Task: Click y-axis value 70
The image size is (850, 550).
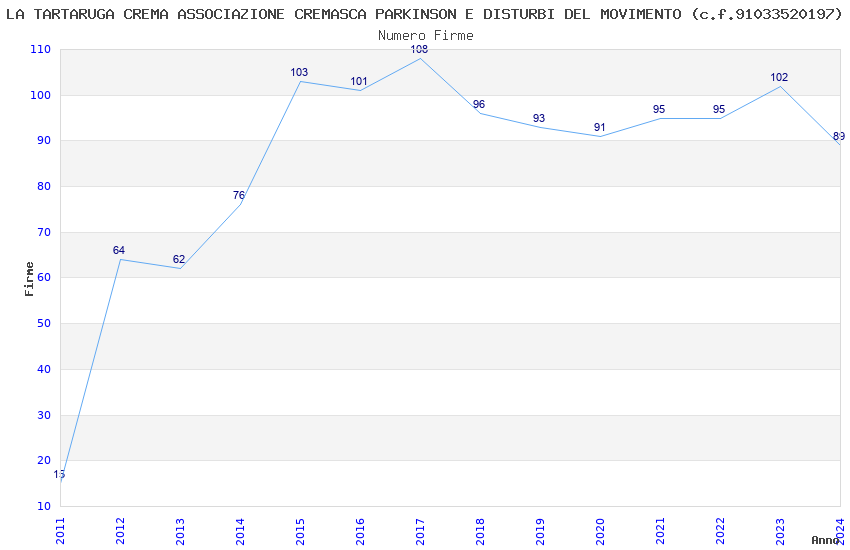Action: coord(44,232)
